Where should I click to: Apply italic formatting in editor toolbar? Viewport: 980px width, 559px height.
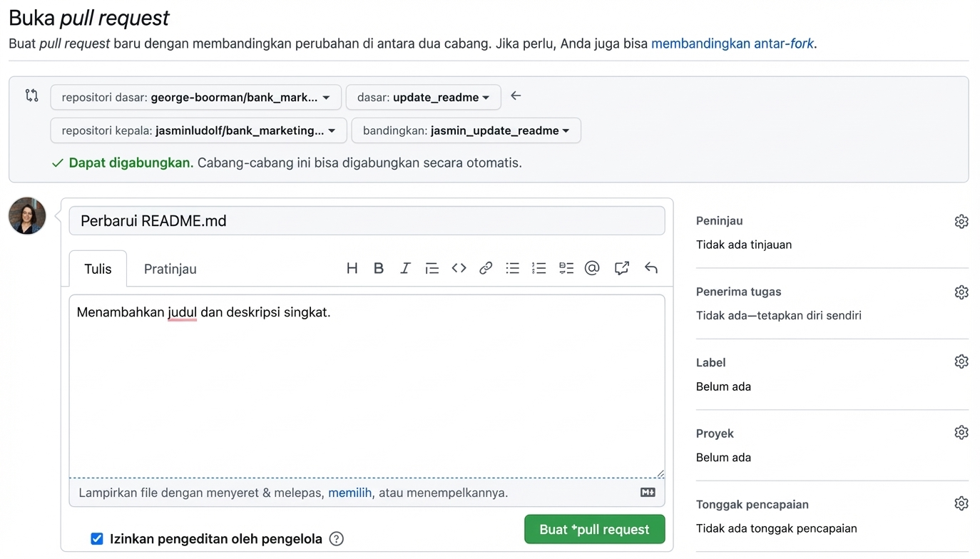405,268
